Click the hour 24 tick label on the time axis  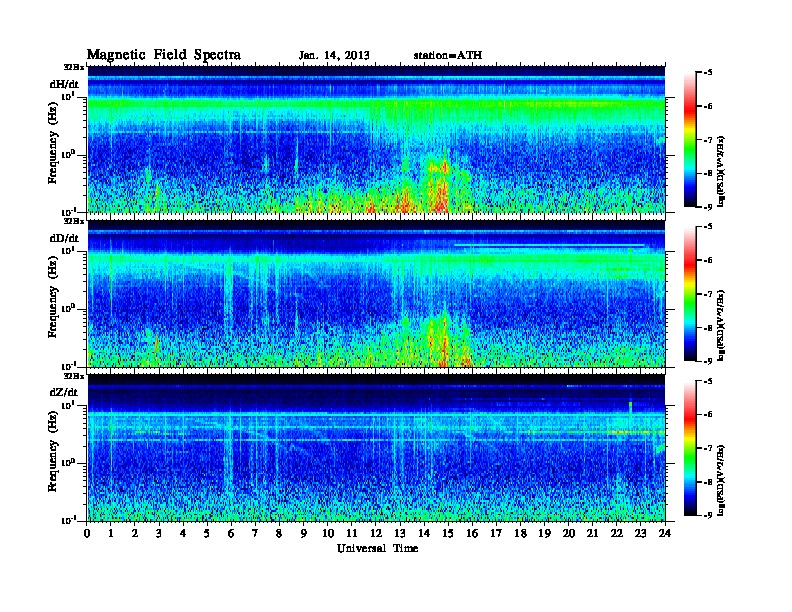[665, 534]
